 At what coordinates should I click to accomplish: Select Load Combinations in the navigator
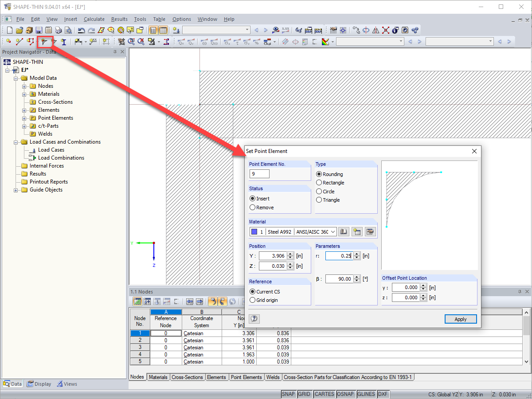coord(61,158)
